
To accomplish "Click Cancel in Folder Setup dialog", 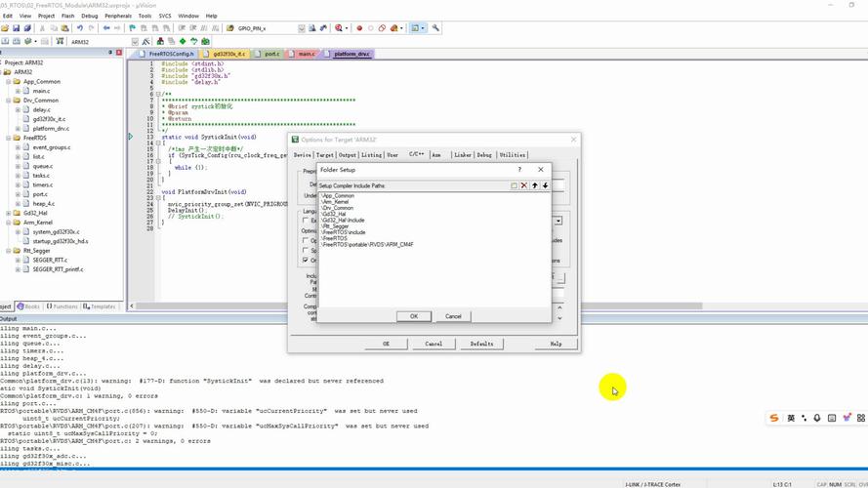I will click(x=453, y=316).
